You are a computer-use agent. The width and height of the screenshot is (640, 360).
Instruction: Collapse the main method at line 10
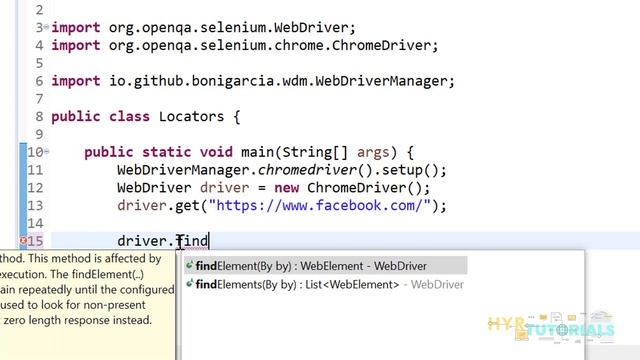point(46,152)
